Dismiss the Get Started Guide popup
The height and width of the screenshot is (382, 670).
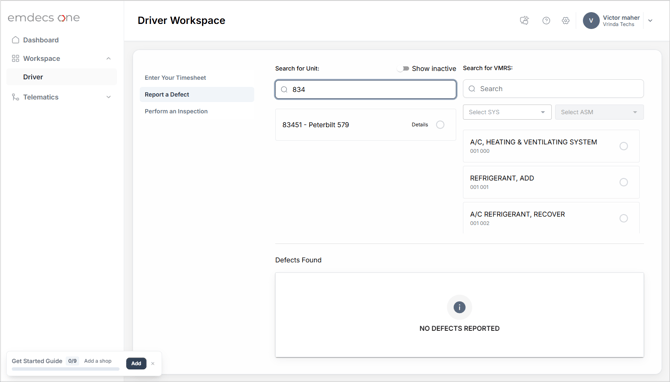153,364
